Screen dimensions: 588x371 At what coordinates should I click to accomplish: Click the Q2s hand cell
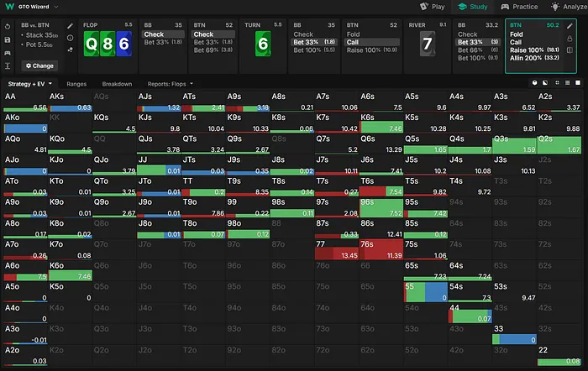point(559,144)
